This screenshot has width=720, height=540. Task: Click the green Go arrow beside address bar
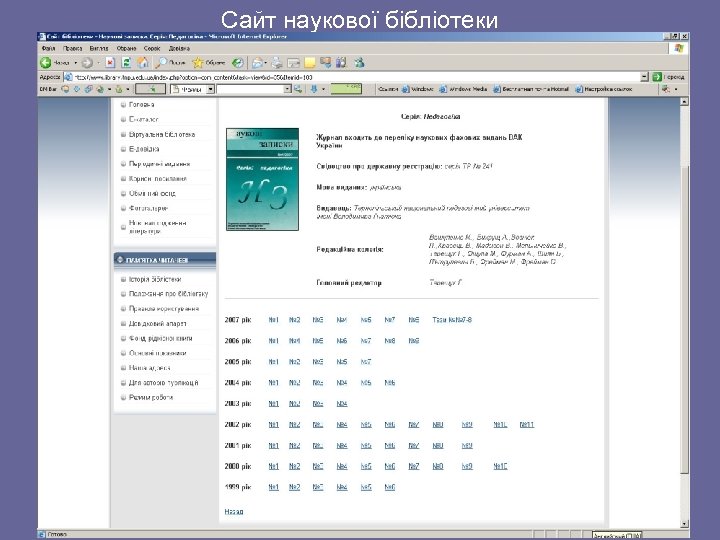tap(657, 77)
